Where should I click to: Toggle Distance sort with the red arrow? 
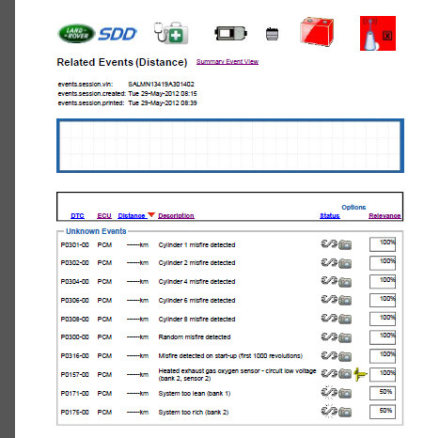[151, 215]
